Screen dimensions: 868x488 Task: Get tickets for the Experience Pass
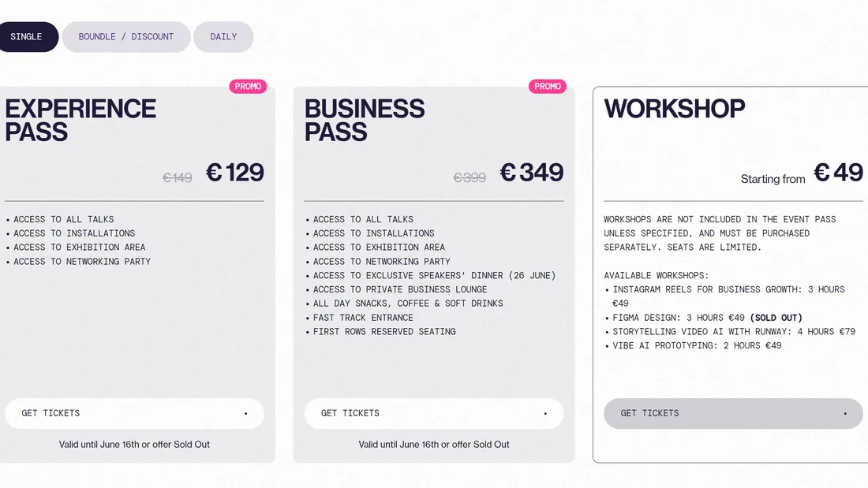click(x=134, y=413)
